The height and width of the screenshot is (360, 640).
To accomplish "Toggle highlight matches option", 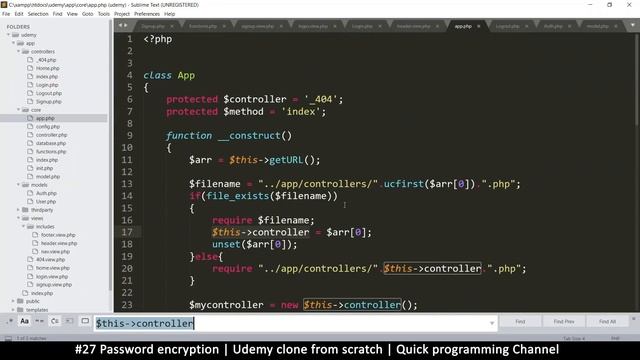I will (x=85, y=321).
